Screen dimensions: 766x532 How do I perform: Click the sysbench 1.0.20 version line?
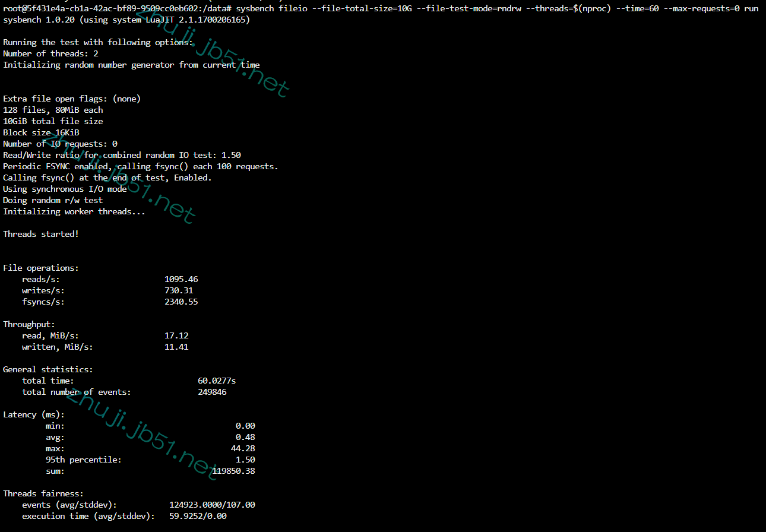[x=126, y=20]
